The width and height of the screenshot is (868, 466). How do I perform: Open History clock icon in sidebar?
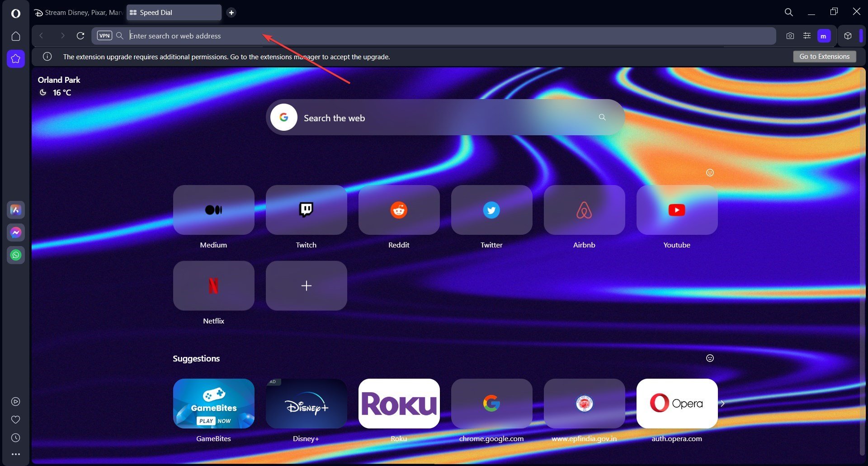16,437
